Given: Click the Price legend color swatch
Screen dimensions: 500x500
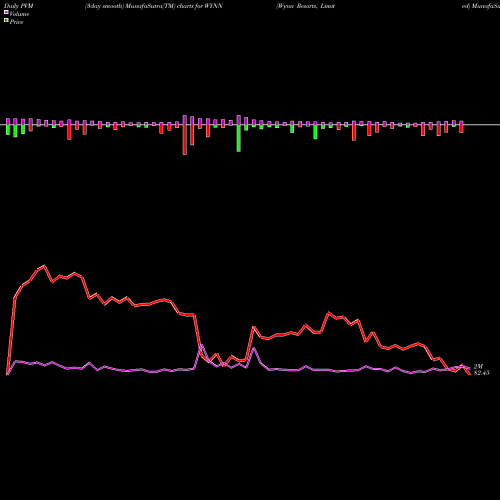Looking at the screenshot, I should [x=6, y=21].
